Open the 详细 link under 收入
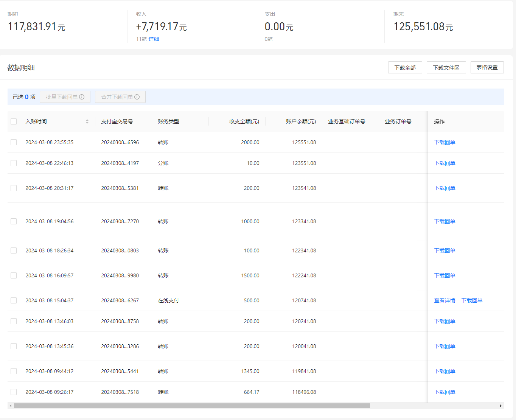 point(154,39)
